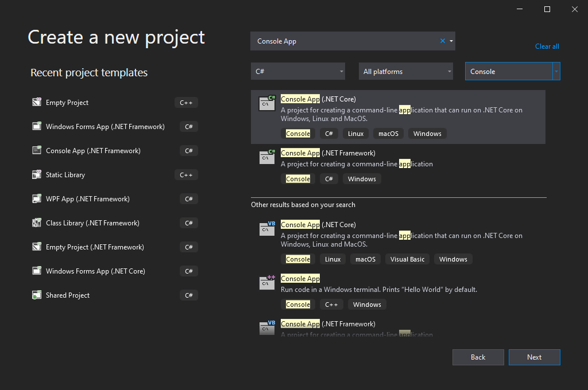Click the Linux tag on Visual Basic result
Viewport: 588px width, 390px height.
(x=332, y=259)
